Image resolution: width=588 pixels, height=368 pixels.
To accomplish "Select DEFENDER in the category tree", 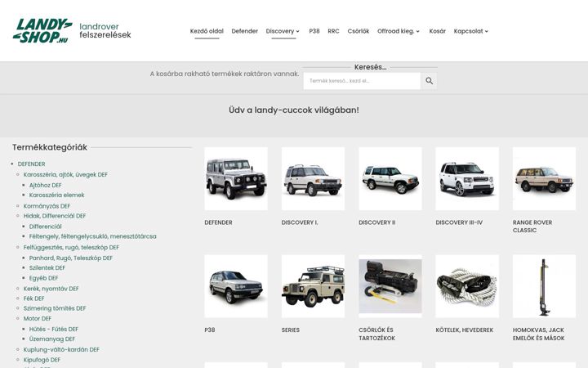I will pyautogui.click(x=32, y=164).
